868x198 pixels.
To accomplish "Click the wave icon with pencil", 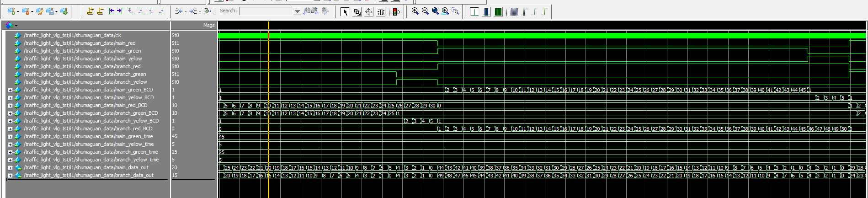I will (x=40, y=11).
